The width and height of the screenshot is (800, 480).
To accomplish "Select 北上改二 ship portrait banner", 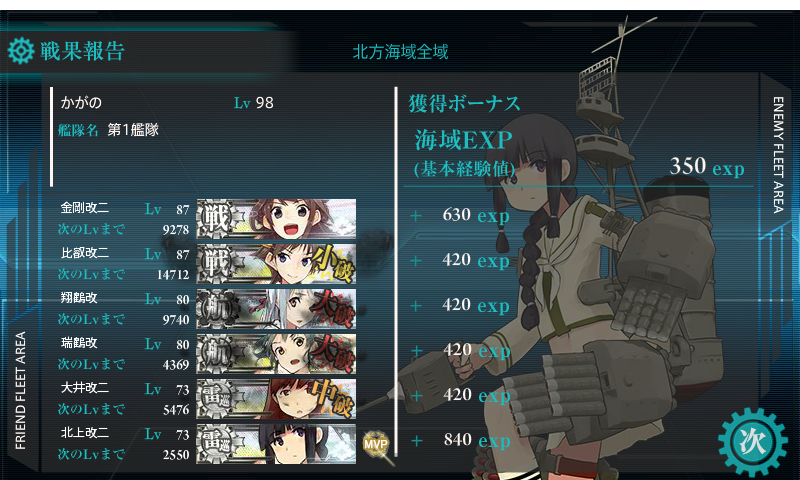I will 276,444.
